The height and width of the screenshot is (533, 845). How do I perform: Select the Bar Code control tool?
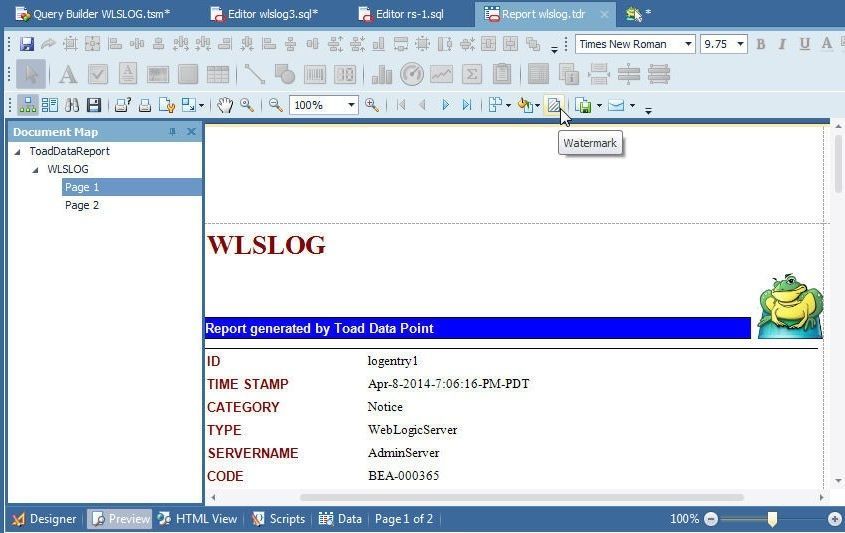click(315, 74)
